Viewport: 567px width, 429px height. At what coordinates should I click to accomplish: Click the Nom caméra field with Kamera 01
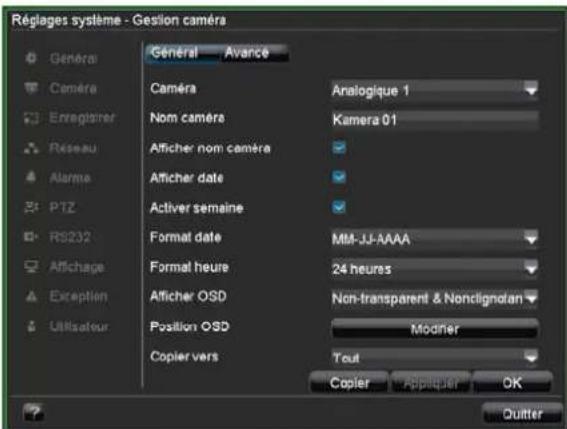[435, 120]
